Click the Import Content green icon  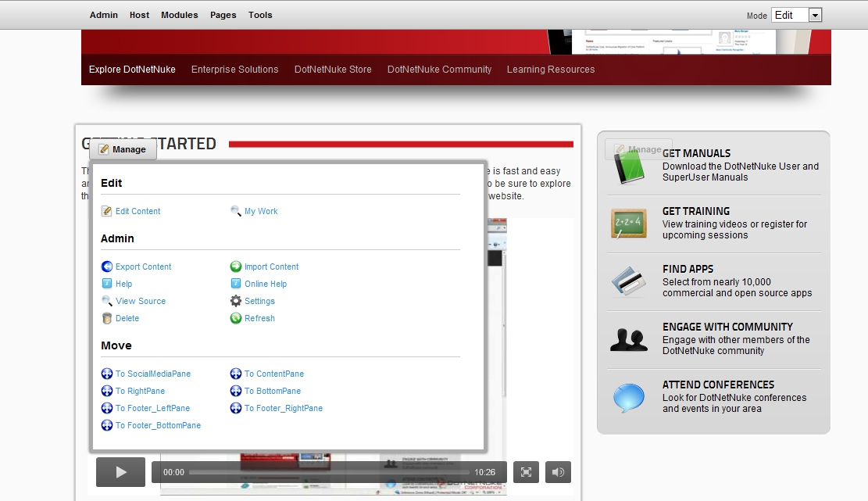point(236,267)
